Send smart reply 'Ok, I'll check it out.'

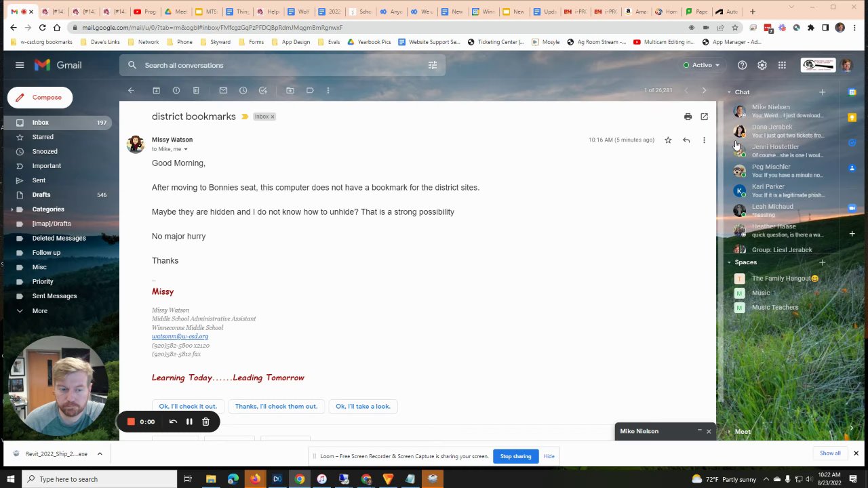(x=188, y=407)
